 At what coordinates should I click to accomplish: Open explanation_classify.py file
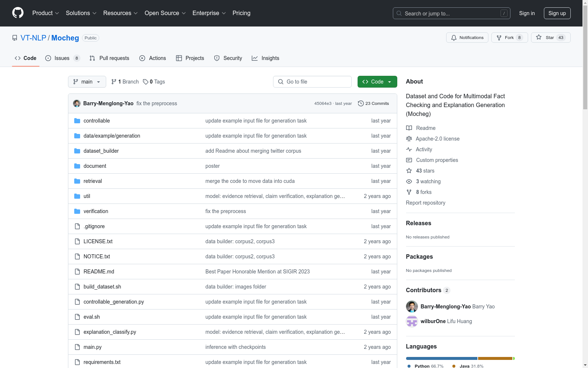coord(110,332)
